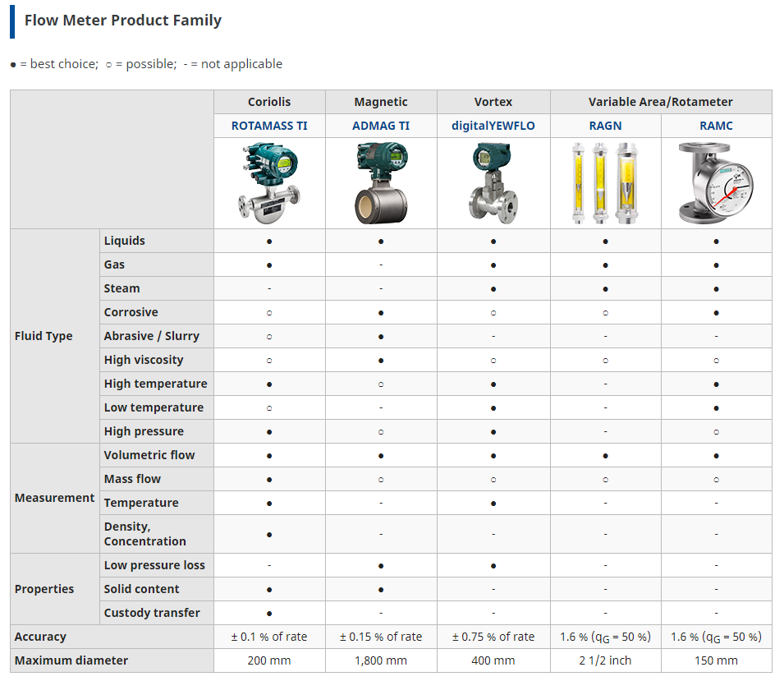
Task: Click the digitalYEWFLO vortex meter image
Action: [x=493, y=183]
